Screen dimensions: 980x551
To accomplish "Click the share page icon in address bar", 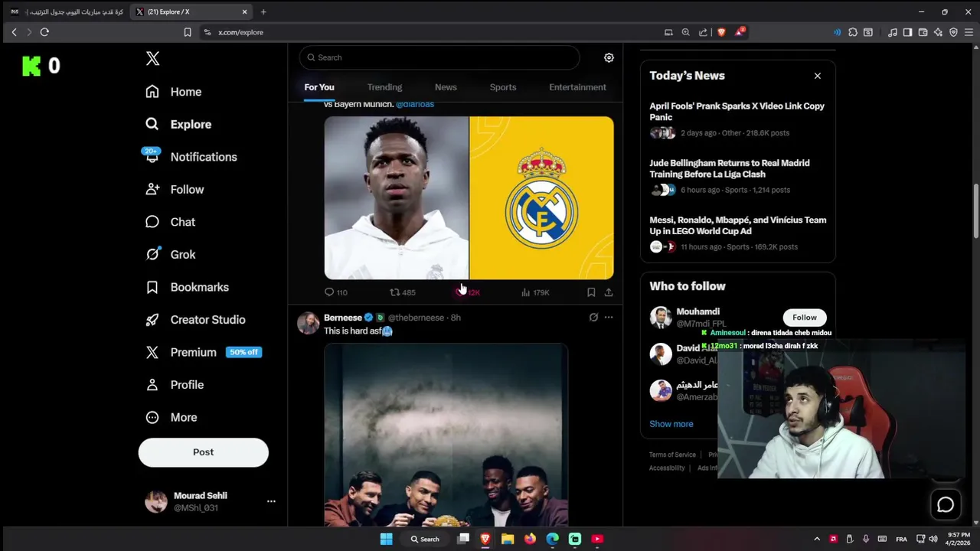I will [x=703, y=32].
